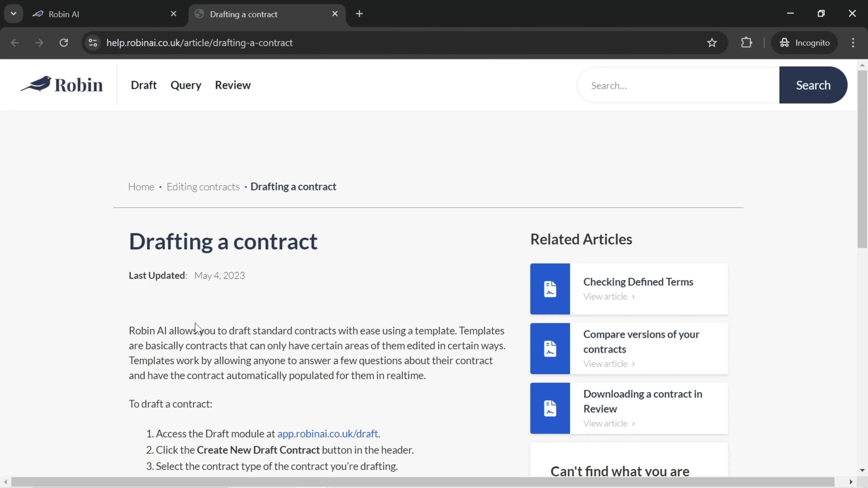Click the Checking Defined Terms document icon

point(550,289)
